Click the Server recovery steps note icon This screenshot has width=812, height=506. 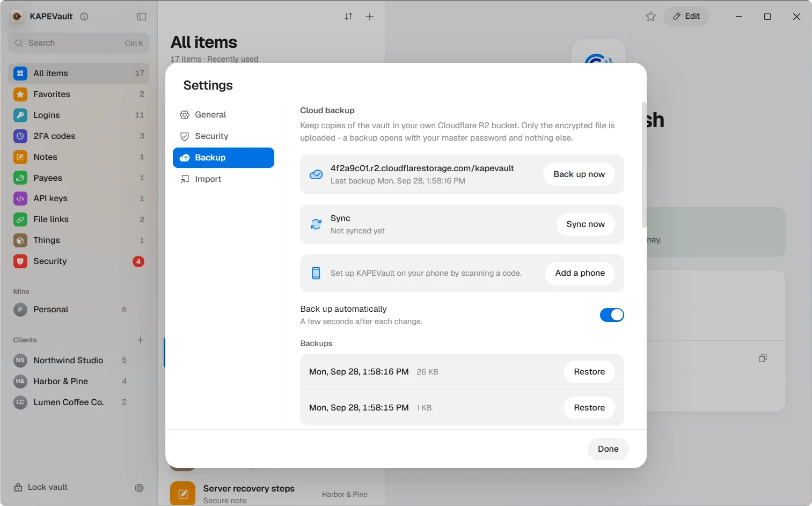(183, 494)
